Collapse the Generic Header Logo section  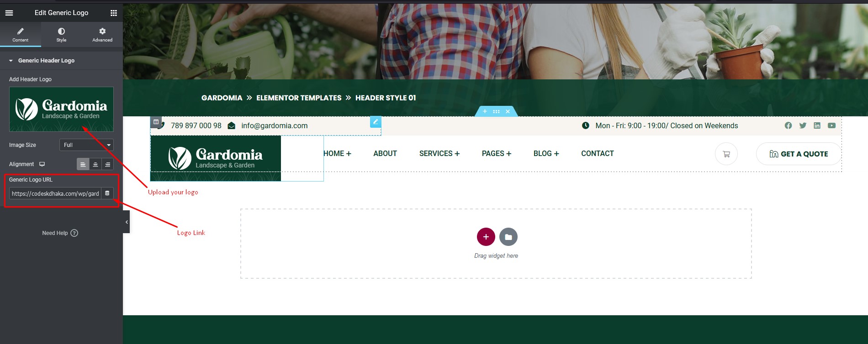pyautogui.click(x=61, y=60)
